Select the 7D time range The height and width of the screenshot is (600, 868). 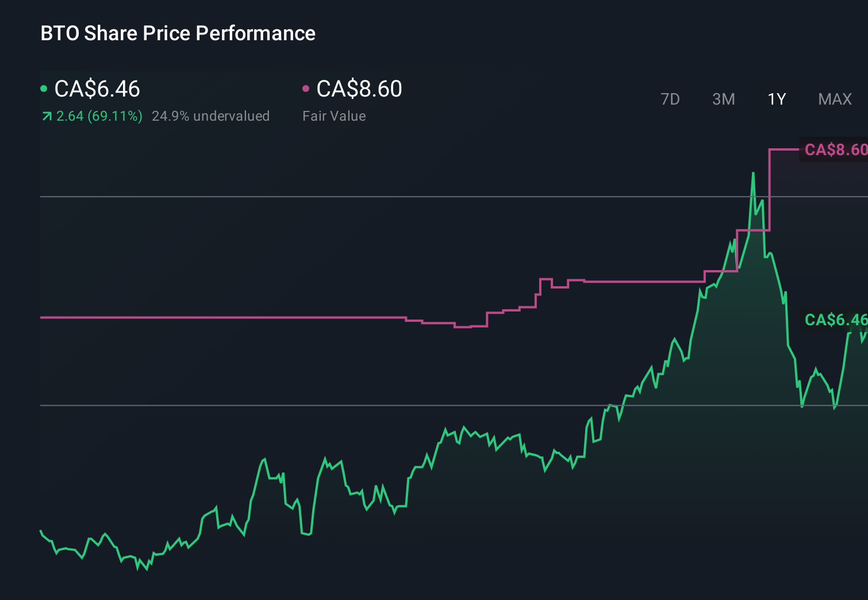(670, 99)
